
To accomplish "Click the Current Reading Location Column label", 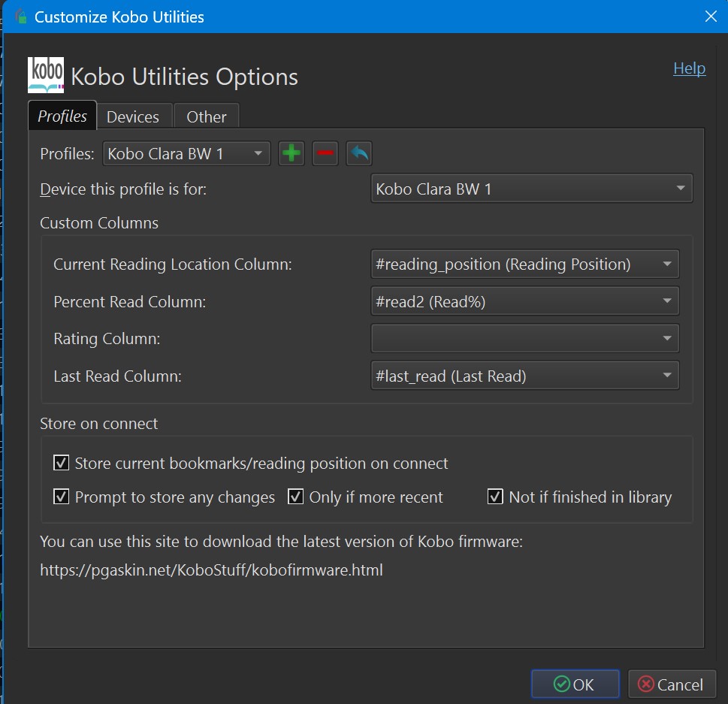I will pyautogui.click(x=173, y=264).
